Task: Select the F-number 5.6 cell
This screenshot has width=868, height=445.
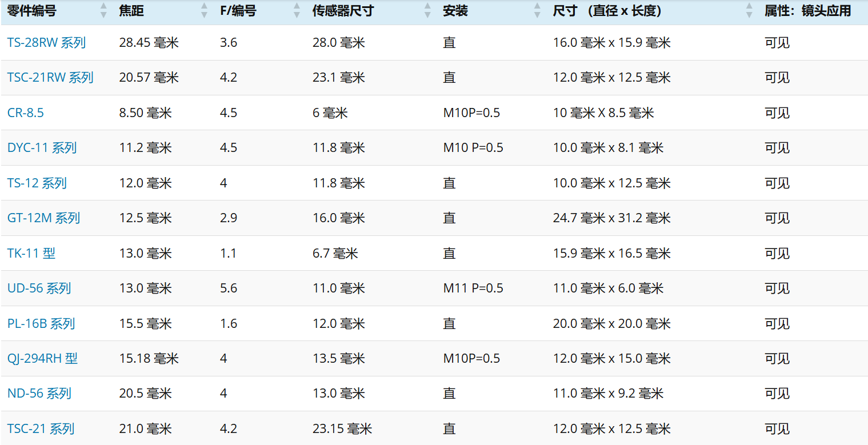Action: point(229,288)
